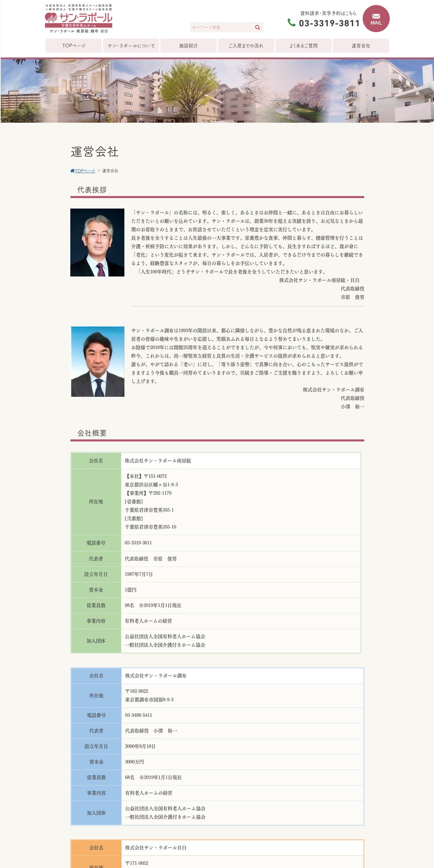
Task: Click address 東京都渋谷区幡ヶ谷1-8-3
Action: click(151, 485)
